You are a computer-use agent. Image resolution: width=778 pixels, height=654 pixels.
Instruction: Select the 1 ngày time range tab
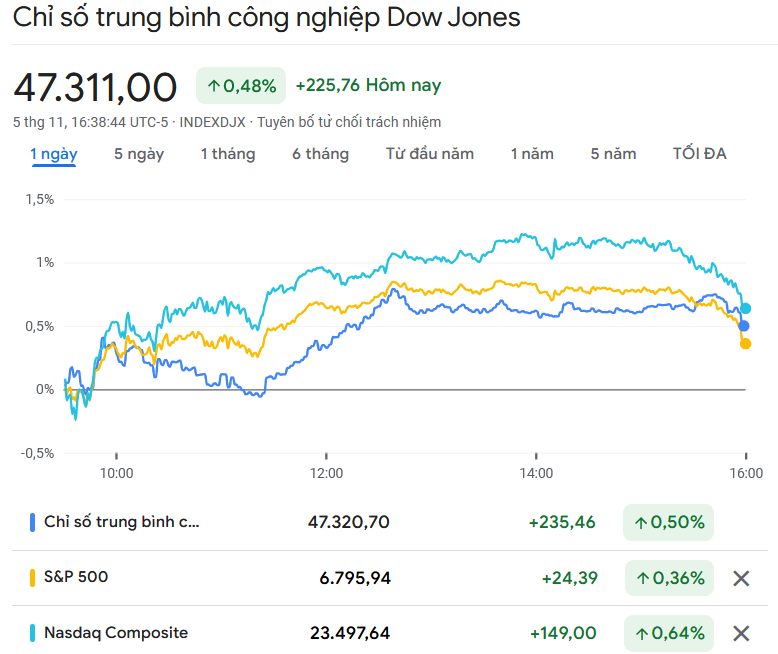[54, 154]
